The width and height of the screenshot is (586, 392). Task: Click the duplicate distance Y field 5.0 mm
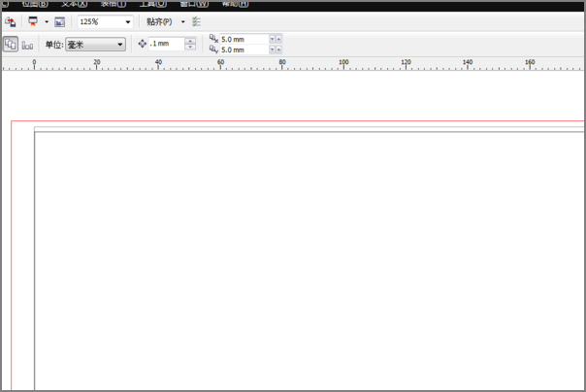(x=244, y=49)
